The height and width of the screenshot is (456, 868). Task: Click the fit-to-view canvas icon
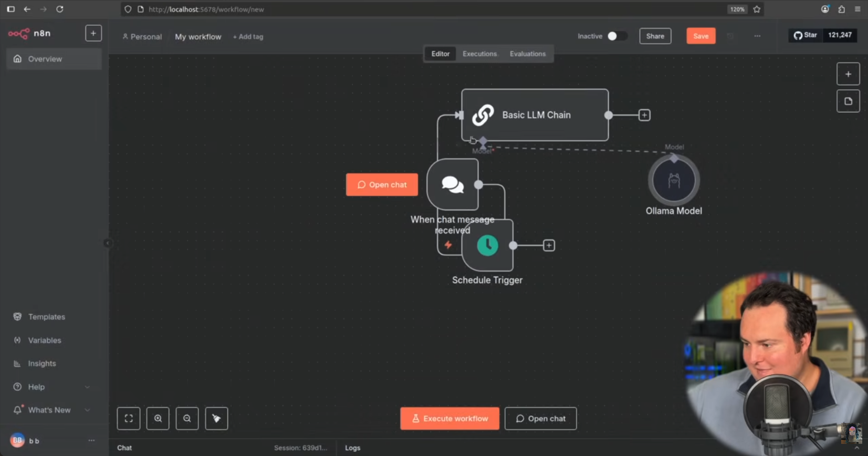tap(129, 419)
